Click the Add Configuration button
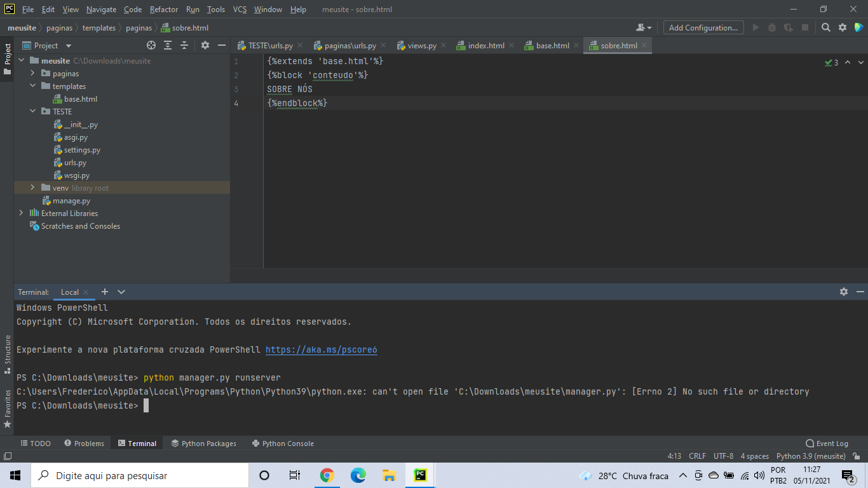The height and width of the screenshot is (488, 868). 703,27
